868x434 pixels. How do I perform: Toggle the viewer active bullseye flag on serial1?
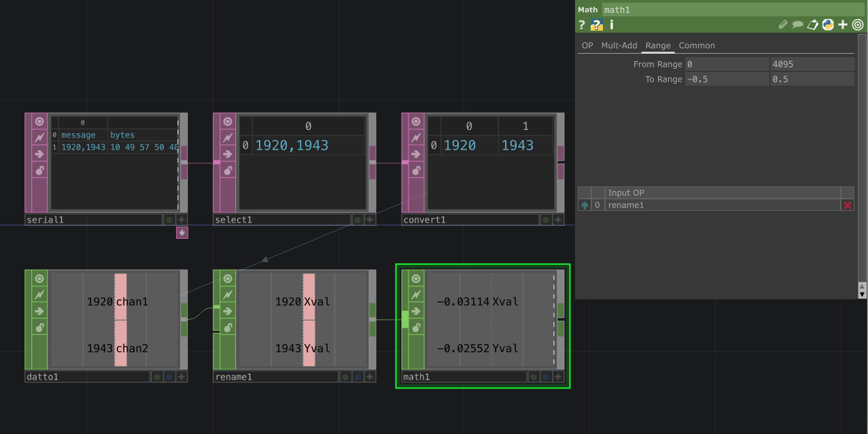click(39, 122)
